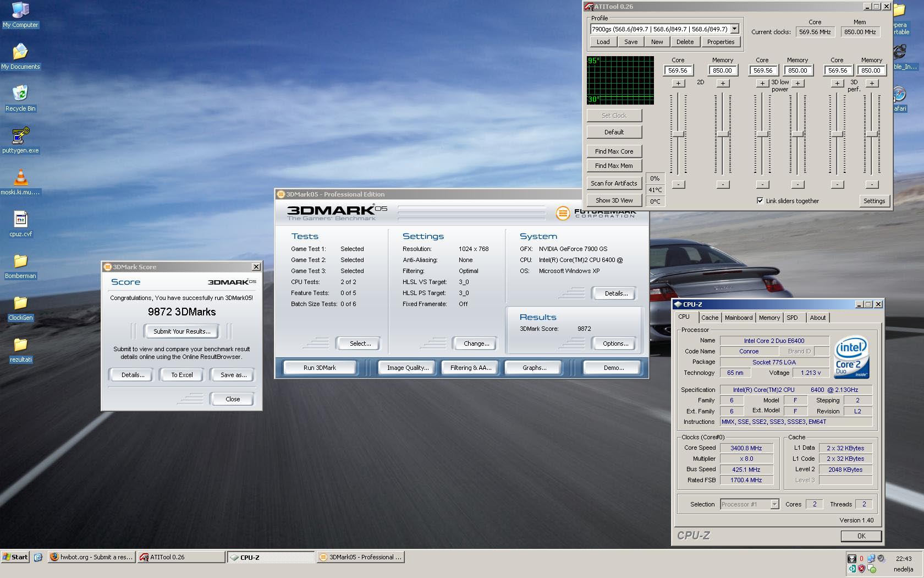Click the Demo button in 3DMark05
The image size is (924, 578).
point(613,368)
